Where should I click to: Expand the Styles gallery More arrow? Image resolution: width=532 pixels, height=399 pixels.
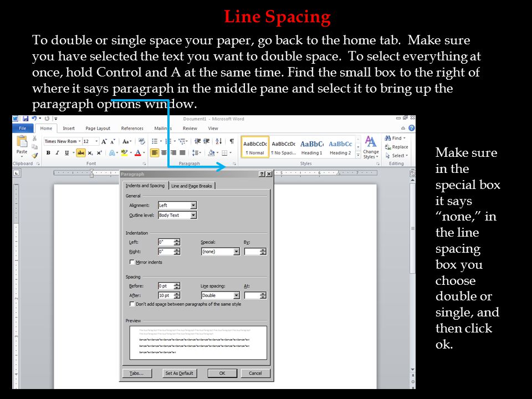point(358,155)
